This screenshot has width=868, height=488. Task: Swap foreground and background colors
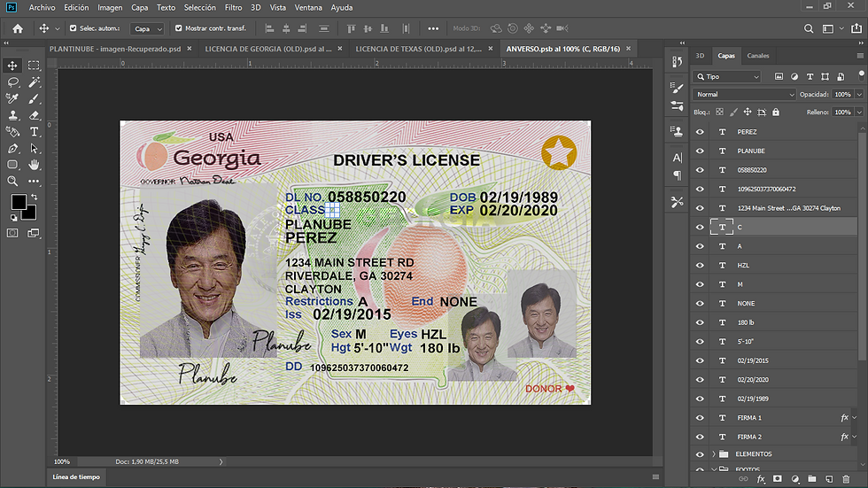pos(35,197)
